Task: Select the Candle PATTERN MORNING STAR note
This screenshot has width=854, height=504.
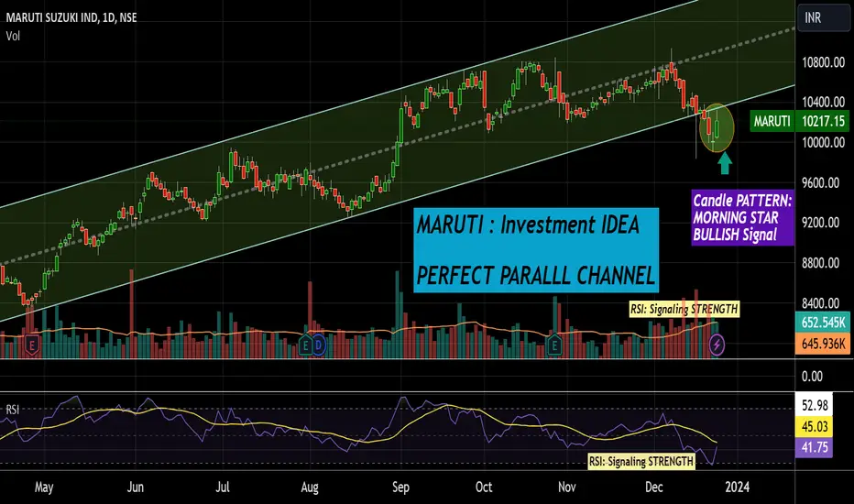Action: [x=742, y=217]
